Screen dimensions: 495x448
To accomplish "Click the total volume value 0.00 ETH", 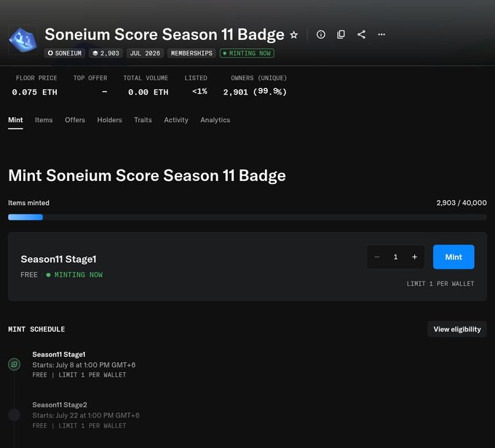I will coord(148,92).
